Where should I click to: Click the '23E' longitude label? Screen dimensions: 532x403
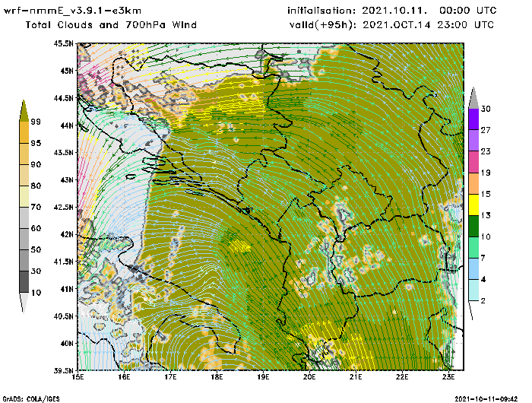coord(448,377)
